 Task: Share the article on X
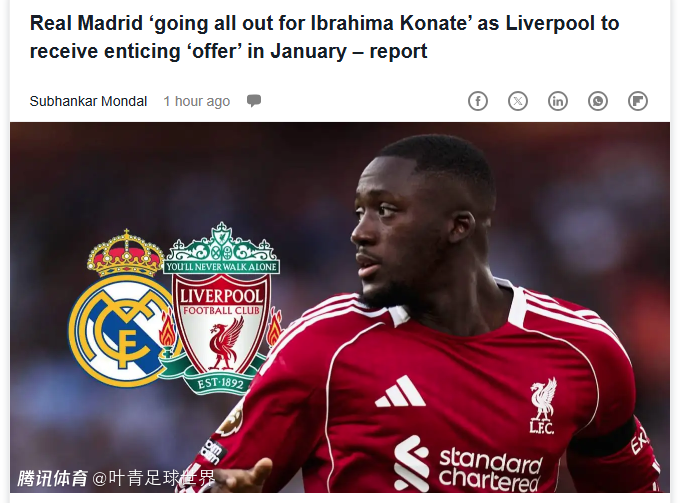point(518,101)
